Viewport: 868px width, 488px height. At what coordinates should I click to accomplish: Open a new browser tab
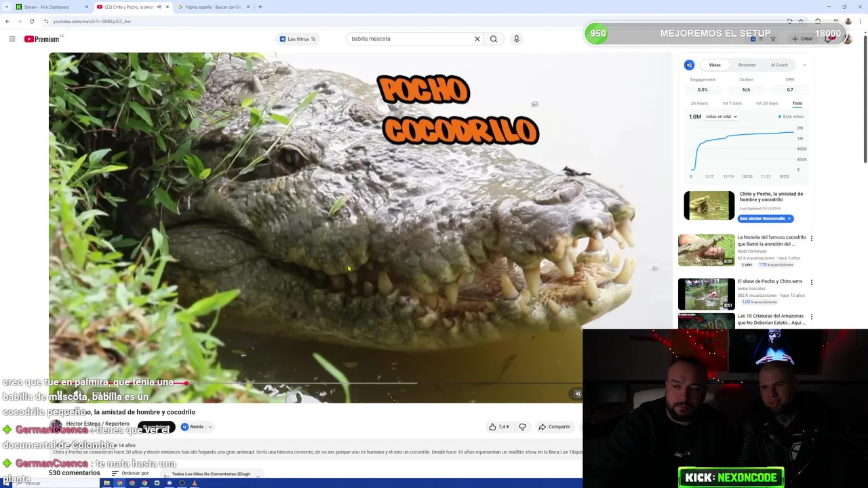pos(260,7)
